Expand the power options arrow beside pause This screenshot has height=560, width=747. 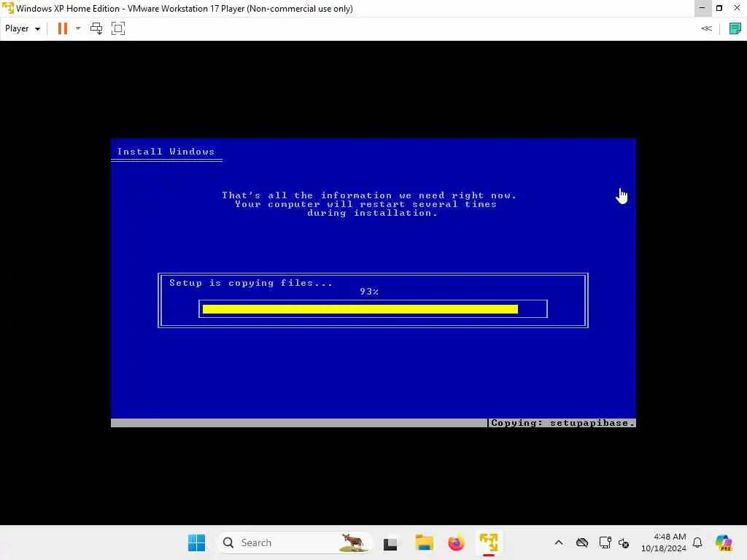(x=78, y=28)
